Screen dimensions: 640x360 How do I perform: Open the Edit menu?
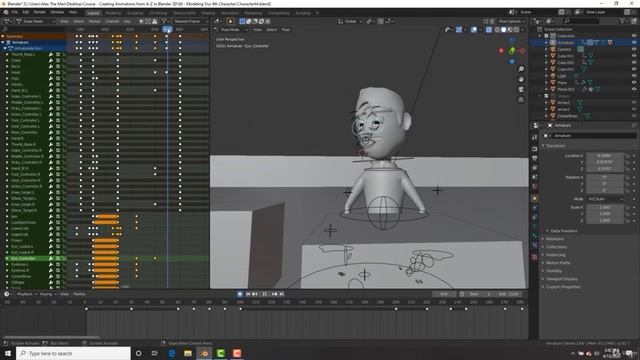click(26, 12)
